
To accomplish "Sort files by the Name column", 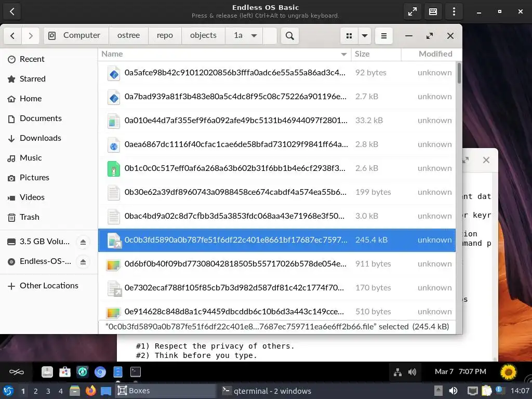I will pos(224,54).
